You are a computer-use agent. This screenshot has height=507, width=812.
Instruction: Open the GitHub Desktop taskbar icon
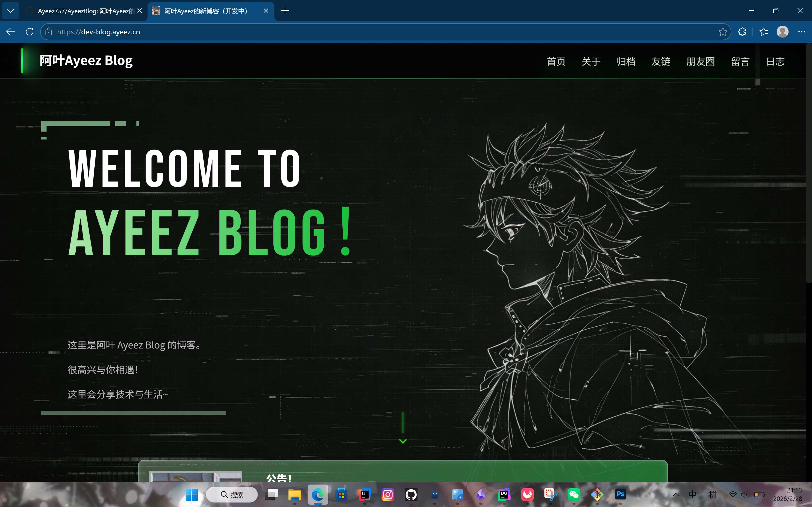tap(411, 494)
